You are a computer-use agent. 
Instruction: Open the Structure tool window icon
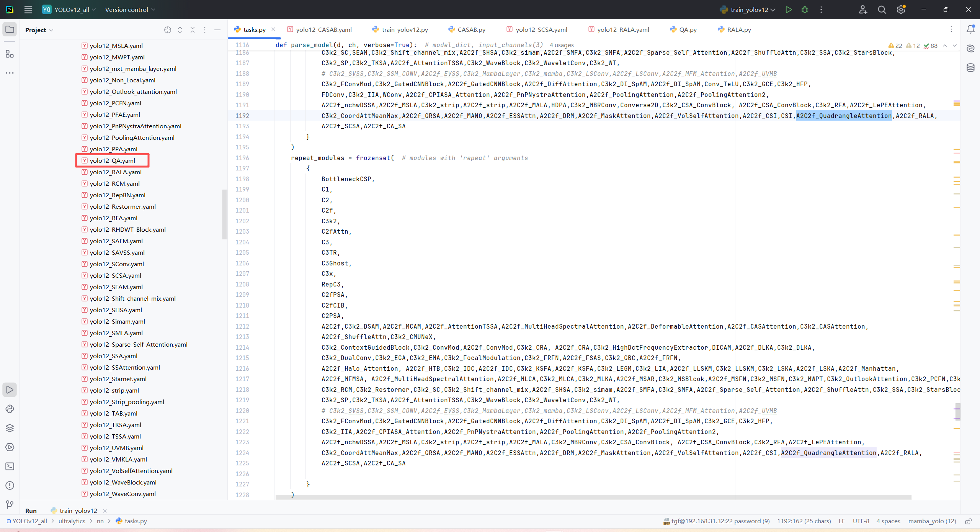[10, 54]
